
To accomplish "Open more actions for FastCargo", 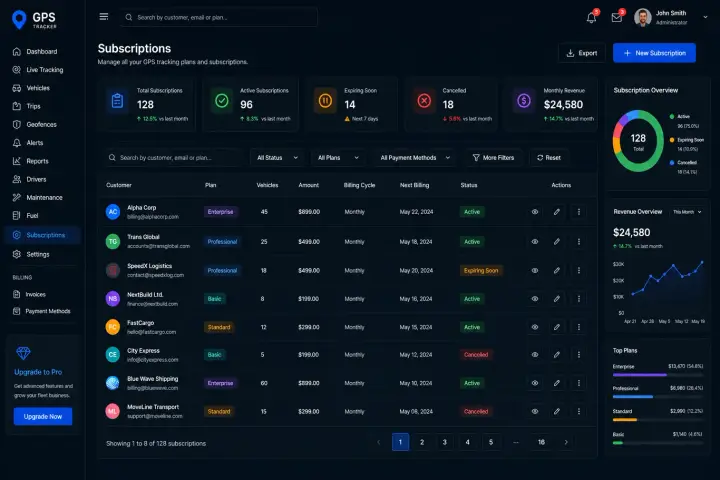I will [x=579, y=327].
